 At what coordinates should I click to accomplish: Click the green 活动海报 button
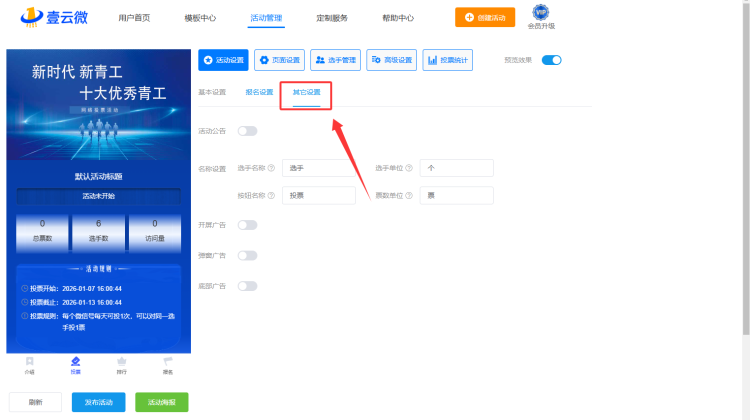(x=161, y=402)
